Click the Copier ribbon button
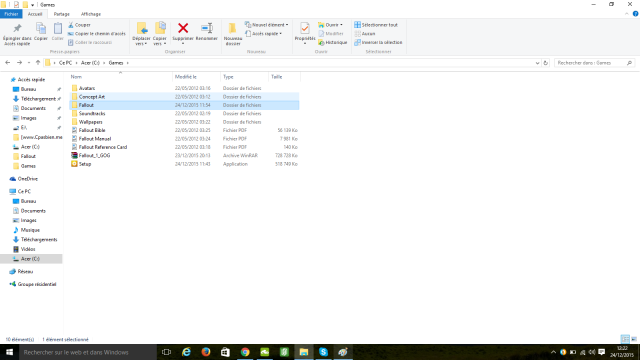This screenshot has height=360, width=640. point(40,31)
